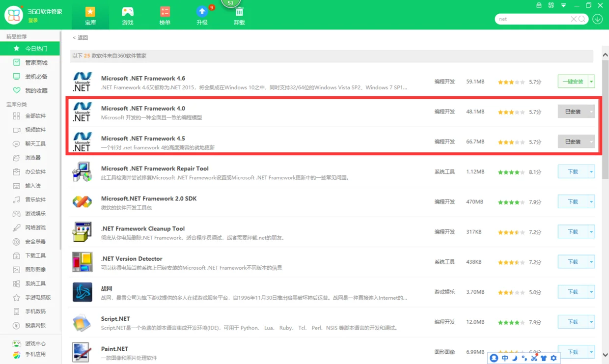Click the 全部软件 category icon

tap(17, 116)
